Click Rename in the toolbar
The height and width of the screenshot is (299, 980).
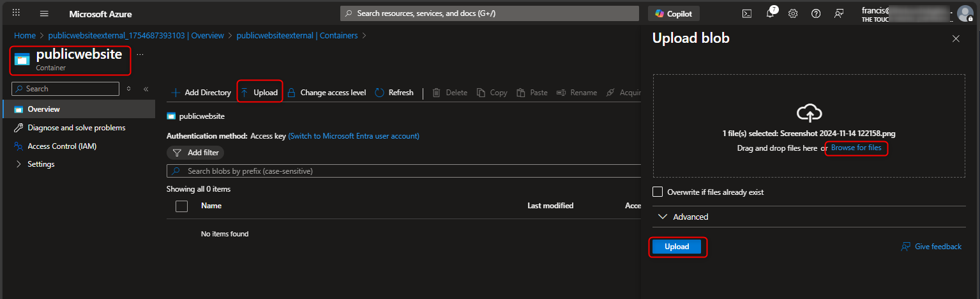(x=577, y=93)
